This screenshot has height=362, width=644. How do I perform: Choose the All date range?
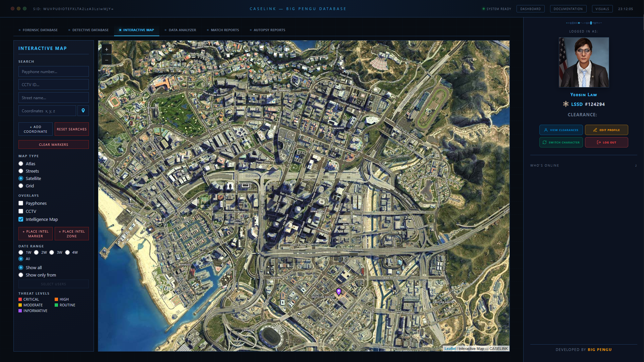[x=21, y=259]
